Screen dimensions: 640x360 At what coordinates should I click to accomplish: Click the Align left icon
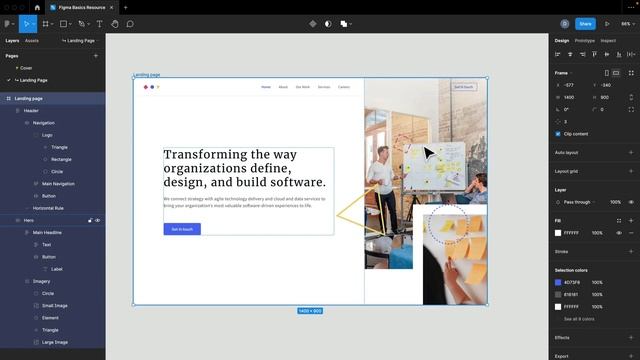click(558, 54)
